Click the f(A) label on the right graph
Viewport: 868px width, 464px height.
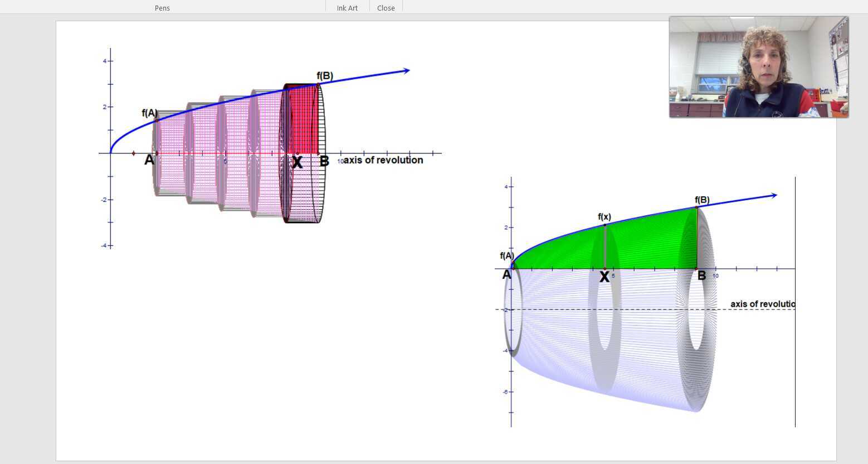tap(507, 256)
